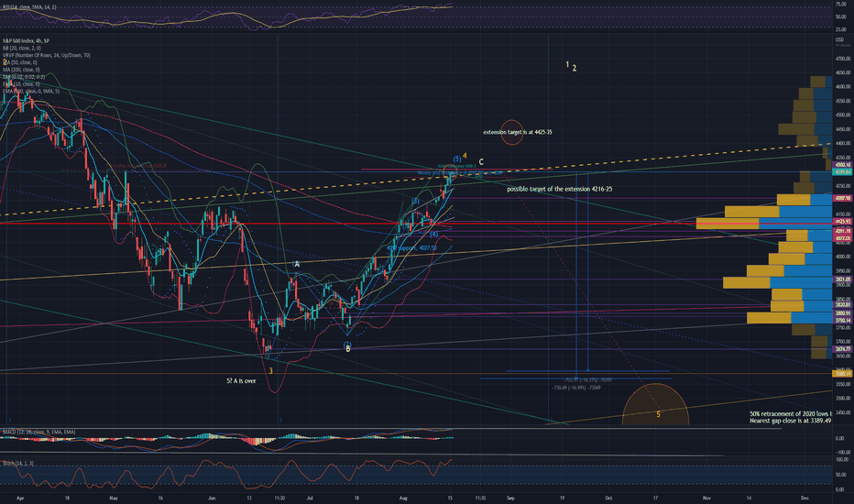Screen dimensions: 854x504
Task: Click the blue '(3)' wave label
Action: [x=416, y=201]
